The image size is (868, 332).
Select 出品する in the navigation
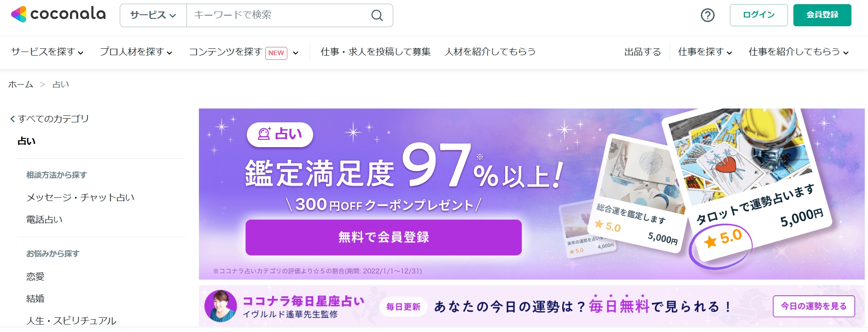642,52
